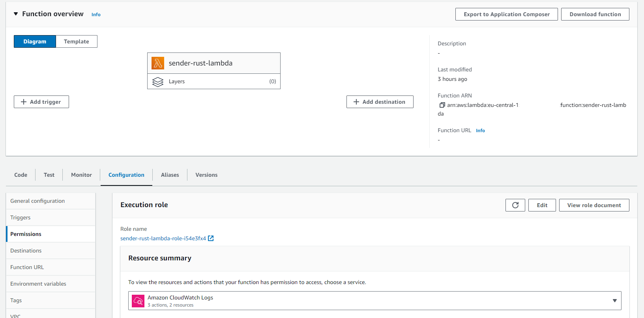Click the View role document button
Viewport: 644px width, 318px height.
point(594,205)
